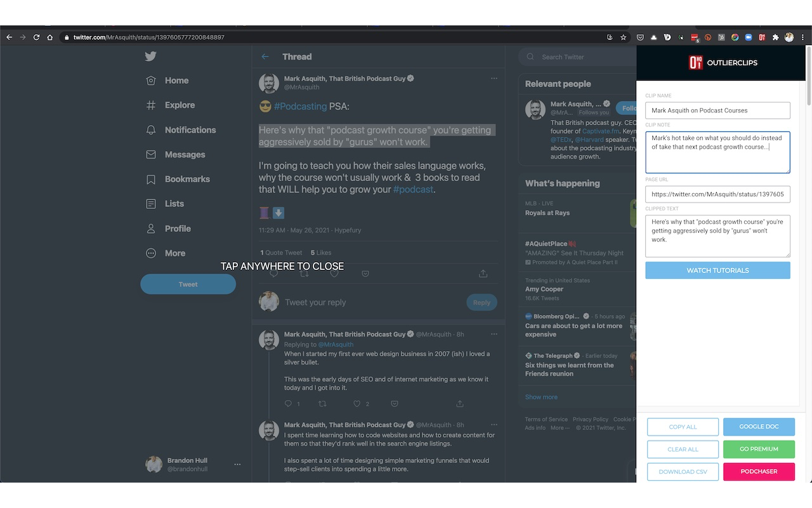Click the Chrome profile avatar
812x508 pixels.
click(789, 37)
